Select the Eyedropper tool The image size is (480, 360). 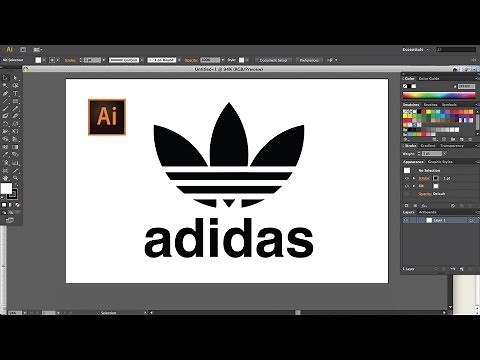[5, 155]
